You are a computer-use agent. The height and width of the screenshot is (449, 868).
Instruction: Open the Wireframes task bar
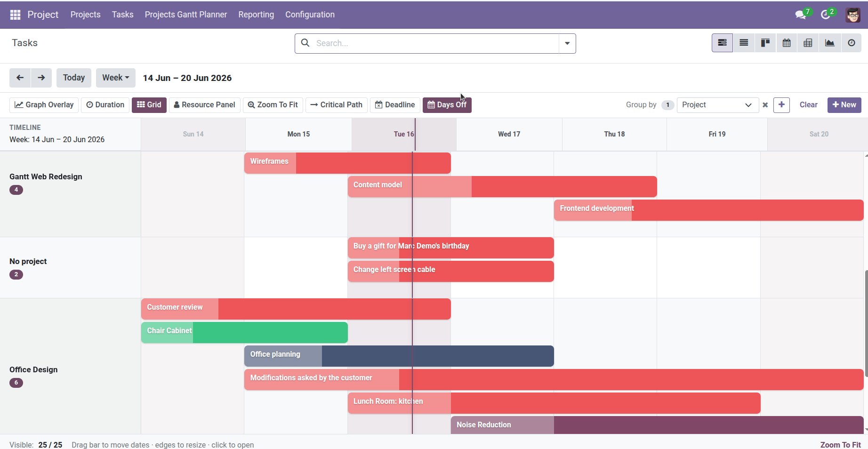(347, 163)
